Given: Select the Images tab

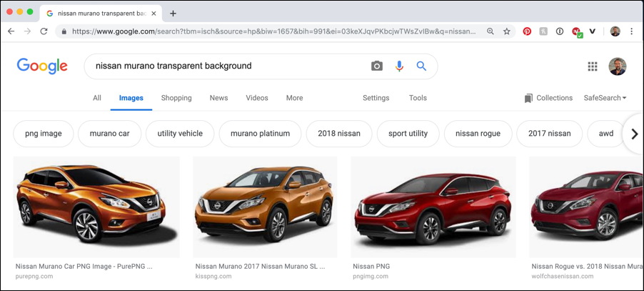Looking at the screenshot, I should pyautogui.click(x=131, y=98).
